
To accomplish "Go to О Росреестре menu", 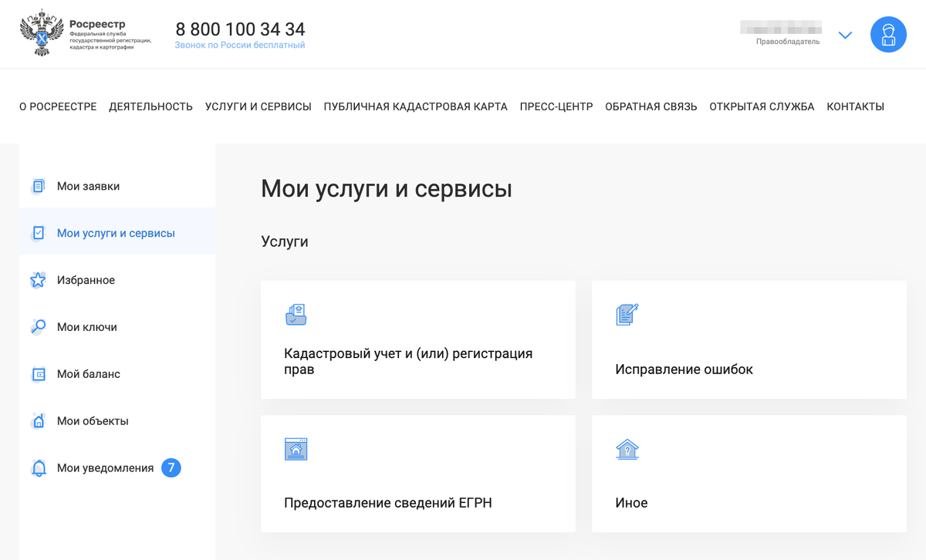I will point(58,106).
